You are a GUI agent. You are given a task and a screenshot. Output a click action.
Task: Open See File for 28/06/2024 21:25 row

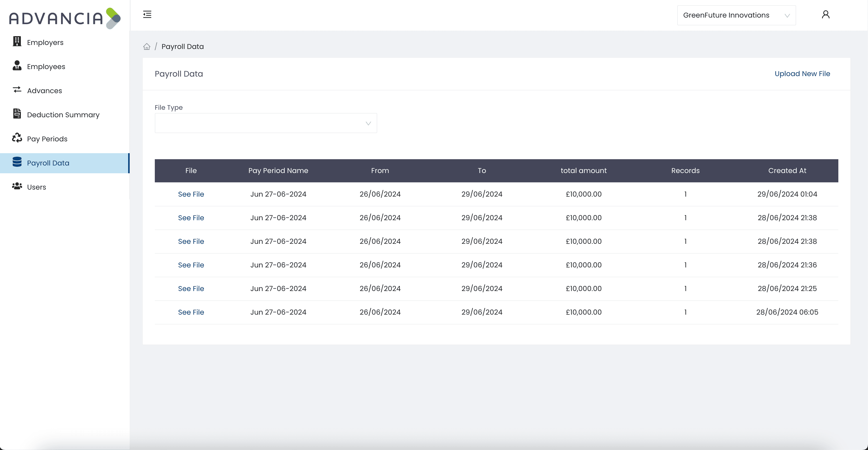pyautogui.click(x=191, y=289)
